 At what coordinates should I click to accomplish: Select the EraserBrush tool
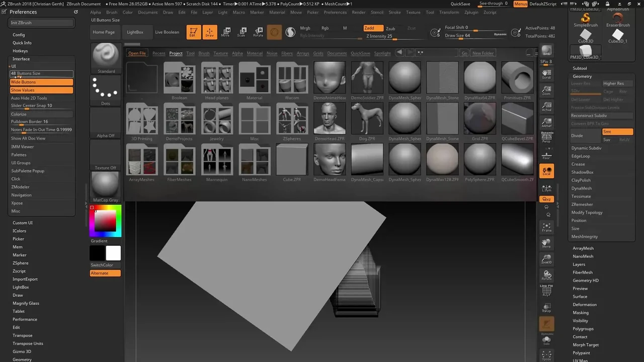618,20
